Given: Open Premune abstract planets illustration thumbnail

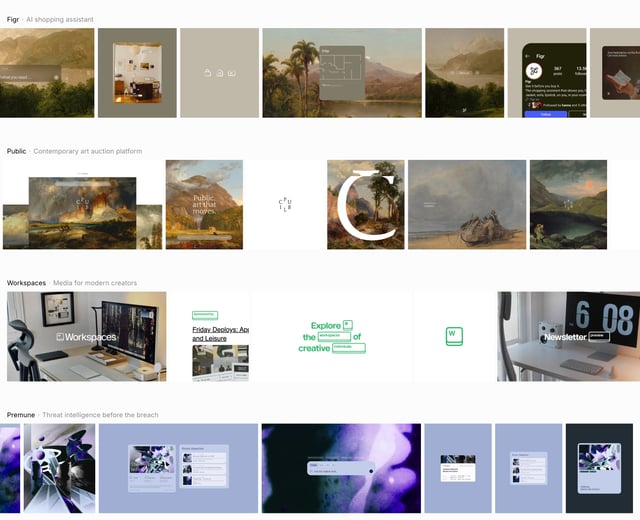Looking at the screenshot, I should click(60, 468).
